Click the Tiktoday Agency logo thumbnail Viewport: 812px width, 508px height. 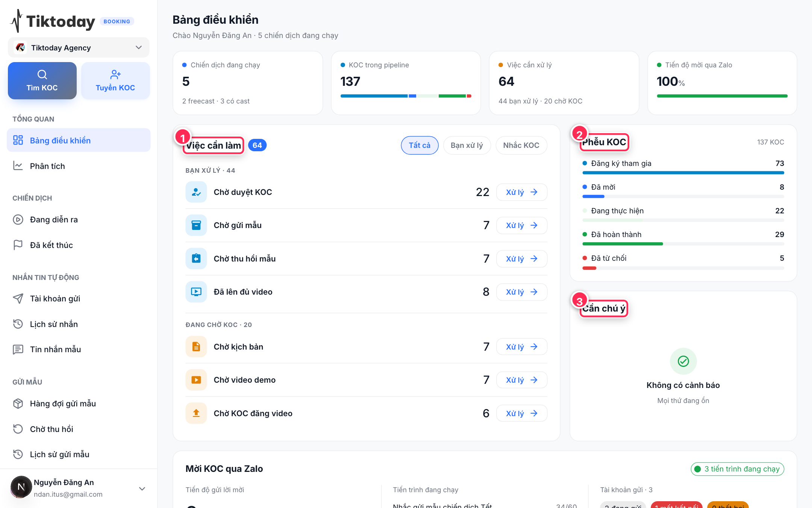coord(20,47)
